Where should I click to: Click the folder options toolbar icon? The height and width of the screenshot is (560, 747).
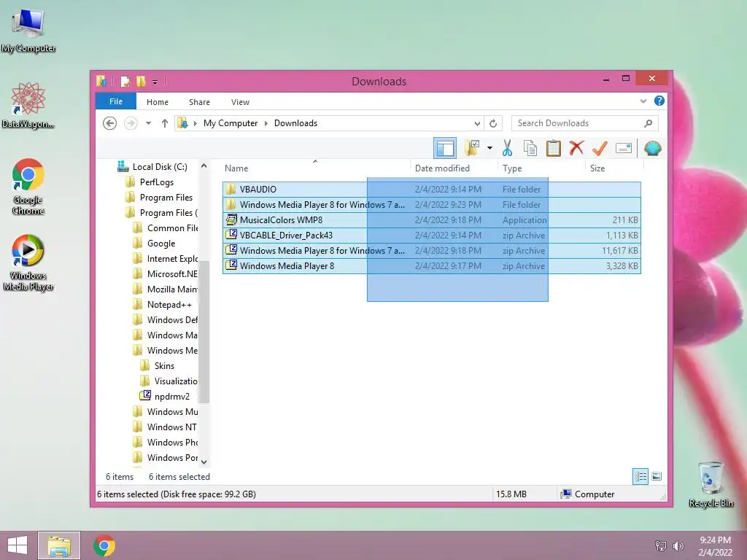(x=472, y=148)
